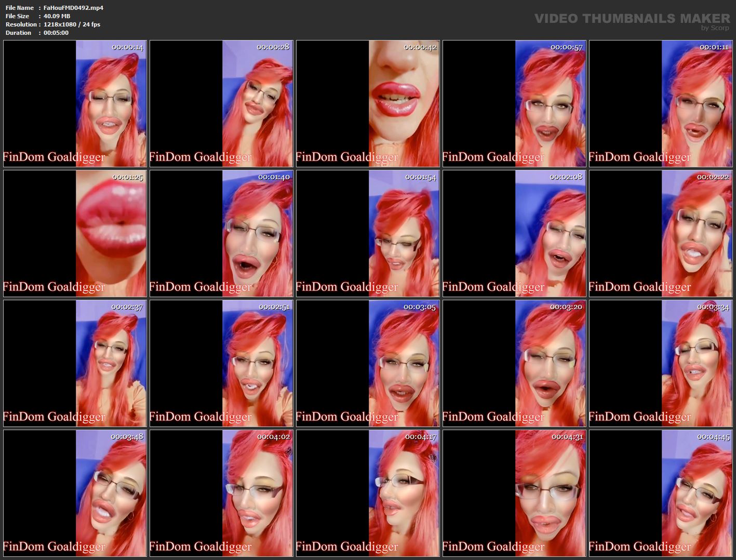Open the thumbnail stamped 00:02:08

click(x=515, y=234)
